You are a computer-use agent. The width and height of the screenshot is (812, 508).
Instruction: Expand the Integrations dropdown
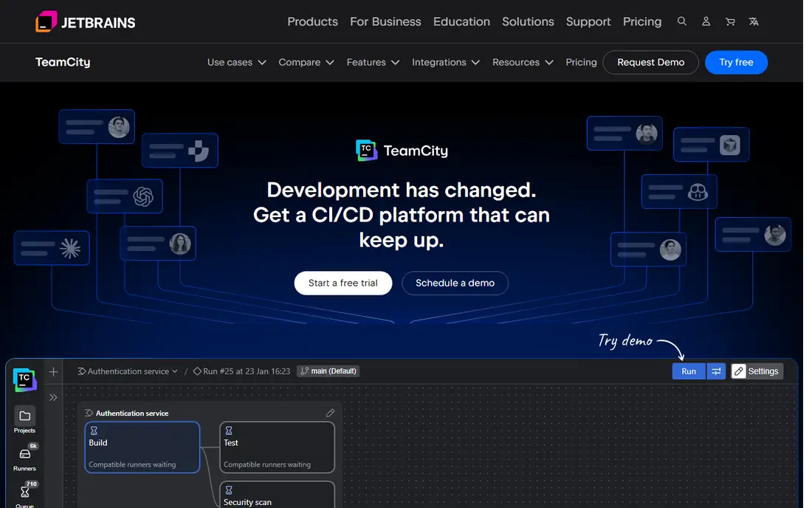click(446, 62)
